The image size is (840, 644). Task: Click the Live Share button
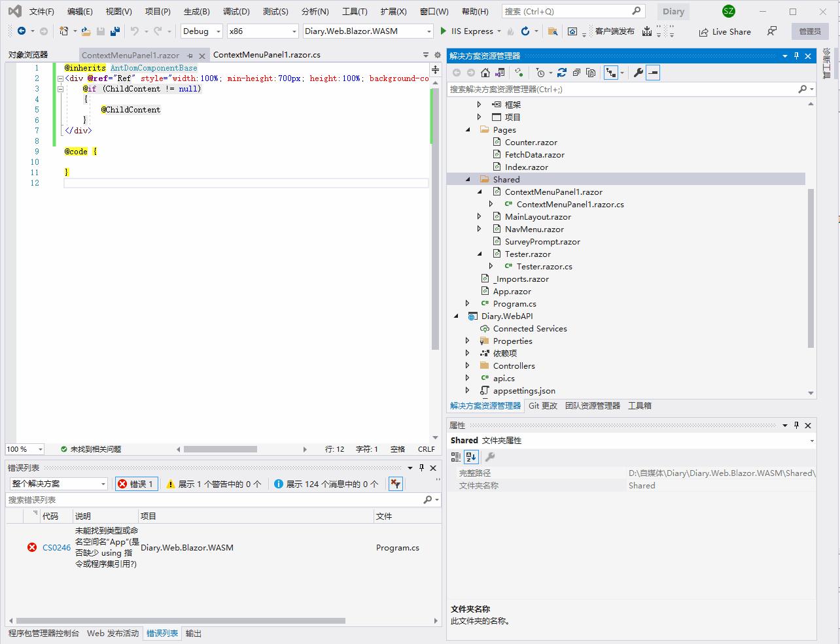click(725, 31)
